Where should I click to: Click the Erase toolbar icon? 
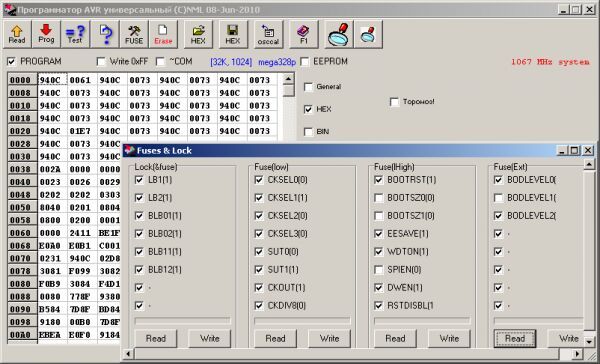pyautogui.click(x=163, y=34)
